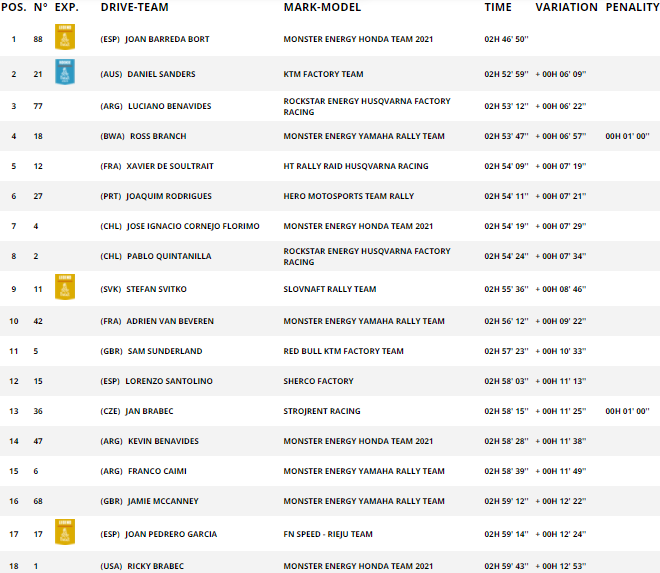
Task: Click the gold legend badge for Stefan Svitko
Action: (x=65, y=287)
